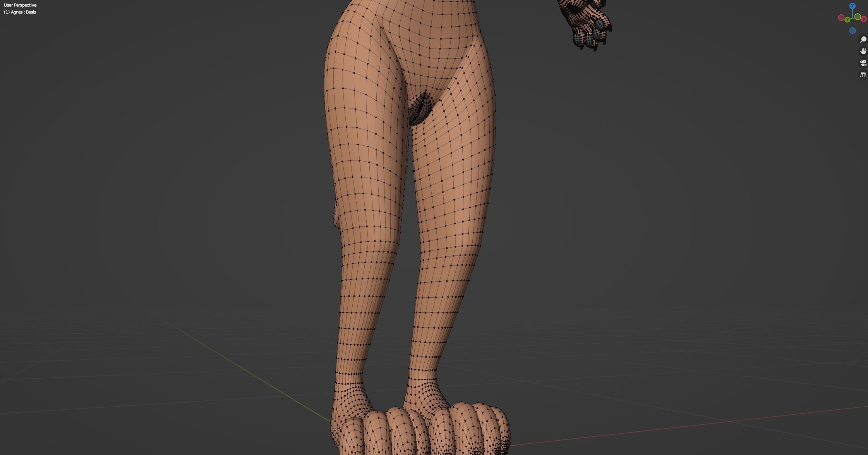The height and width of the screenshot is (455, 868).
Task: Toggle perspective/orthographic grid icon
Action: pos(863,74)
